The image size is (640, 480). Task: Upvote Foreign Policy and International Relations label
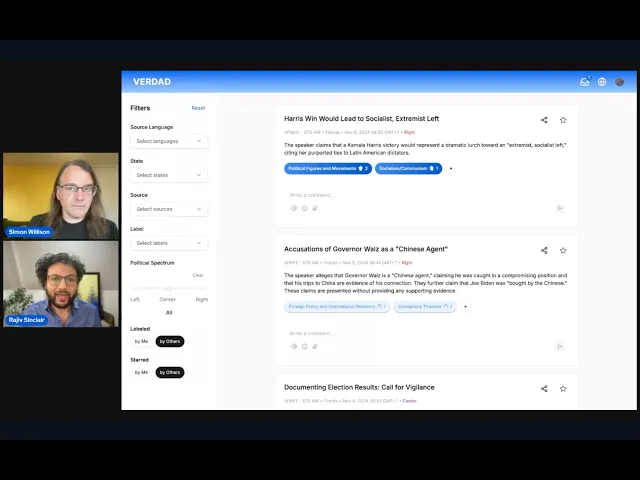tap(380, 307)
